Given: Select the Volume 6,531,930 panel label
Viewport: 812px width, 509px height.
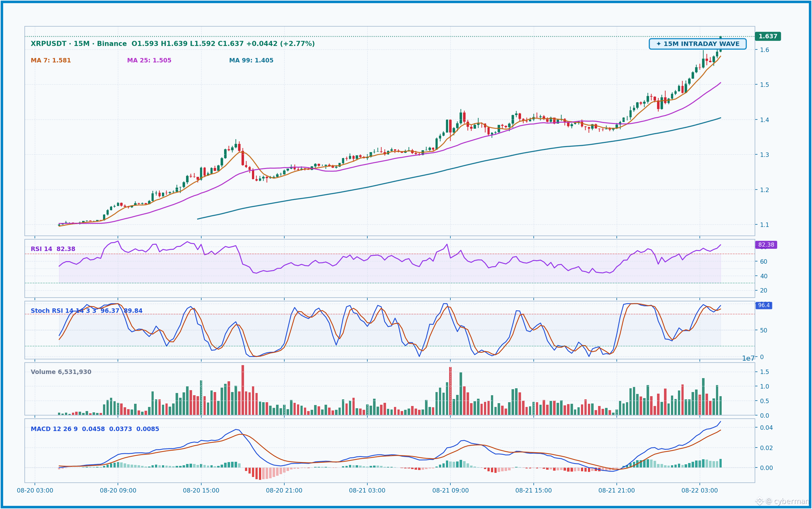Looking at the screenshot, I should [x=61, y=372].
